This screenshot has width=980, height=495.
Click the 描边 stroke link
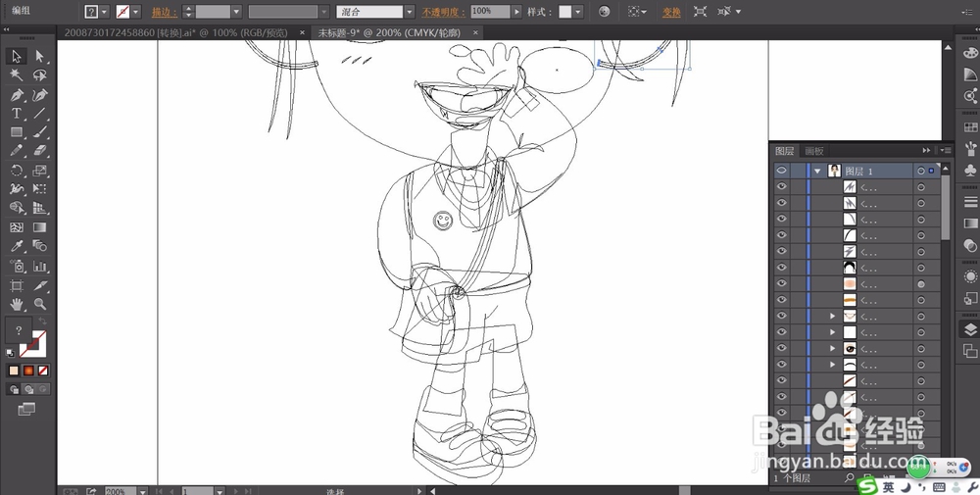point(164,12)
